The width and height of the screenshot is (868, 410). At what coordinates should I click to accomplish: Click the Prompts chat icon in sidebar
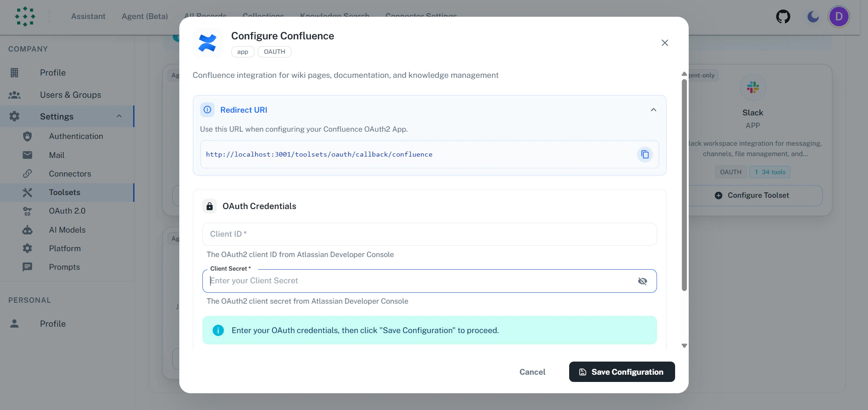pyautogui.click(x=27, y=267)
